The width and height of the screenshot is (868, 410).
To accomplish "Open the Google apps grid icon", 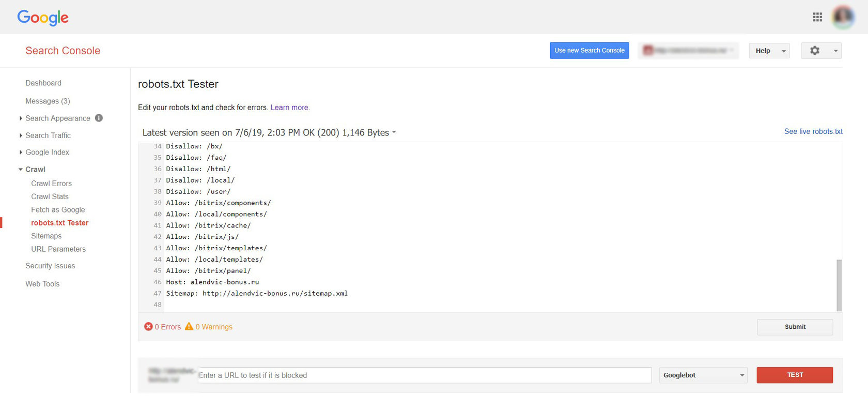I will (x=817, y=17).
